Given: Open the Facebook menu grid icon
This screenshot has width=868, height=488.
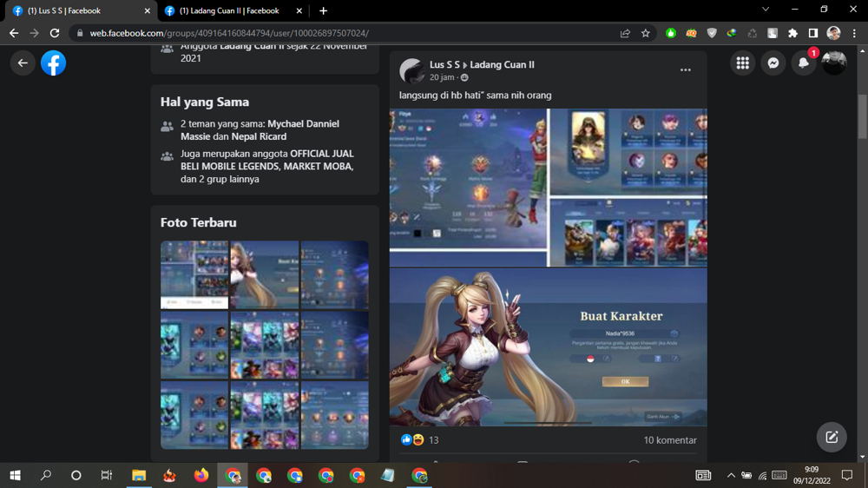Looking at the screenshot, I should 742,63.
